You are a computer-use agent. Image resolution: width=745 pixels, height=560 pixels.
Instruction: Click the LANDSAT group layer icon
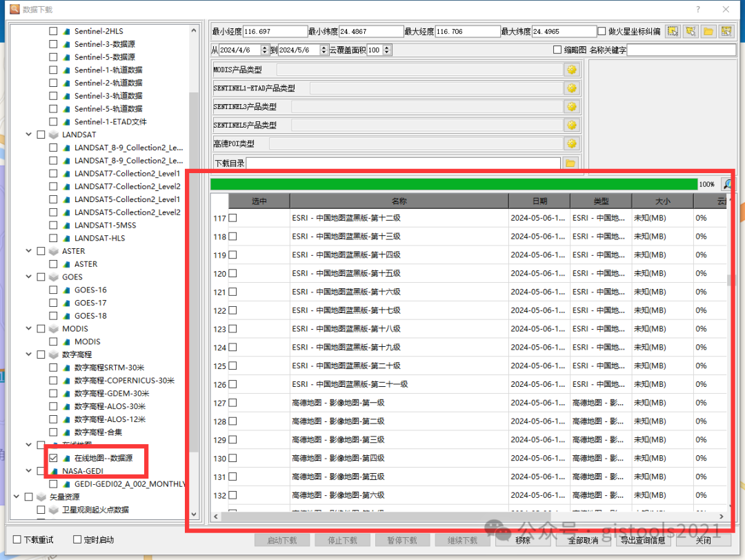(x=54, y=135)
